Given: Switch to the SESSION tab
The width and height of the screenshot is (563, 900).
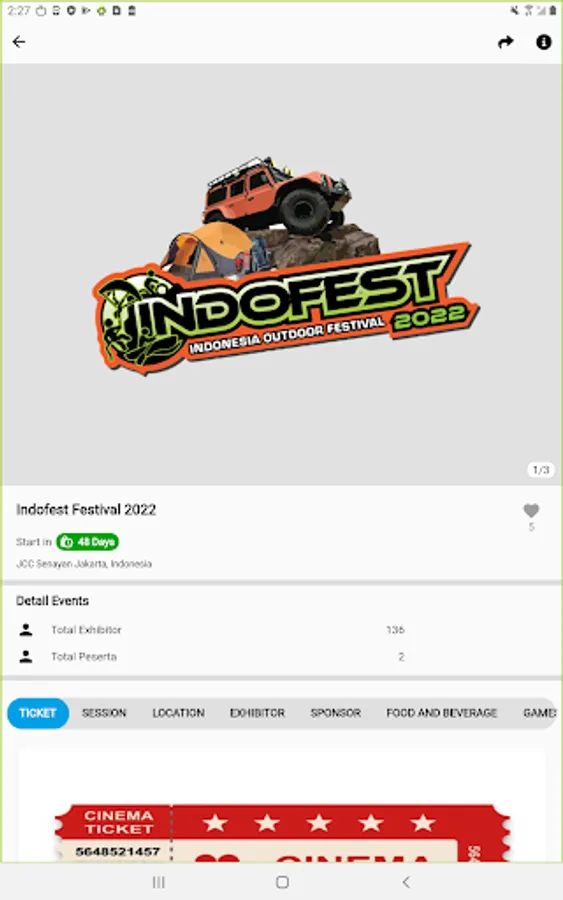Looking at the screenshot, I should pos(104,713).
